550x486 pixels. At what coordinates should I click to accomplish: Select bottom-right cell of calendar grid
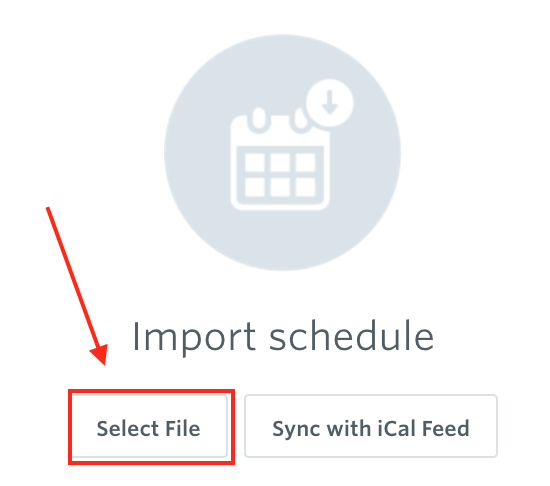click(x=306, y=187)
